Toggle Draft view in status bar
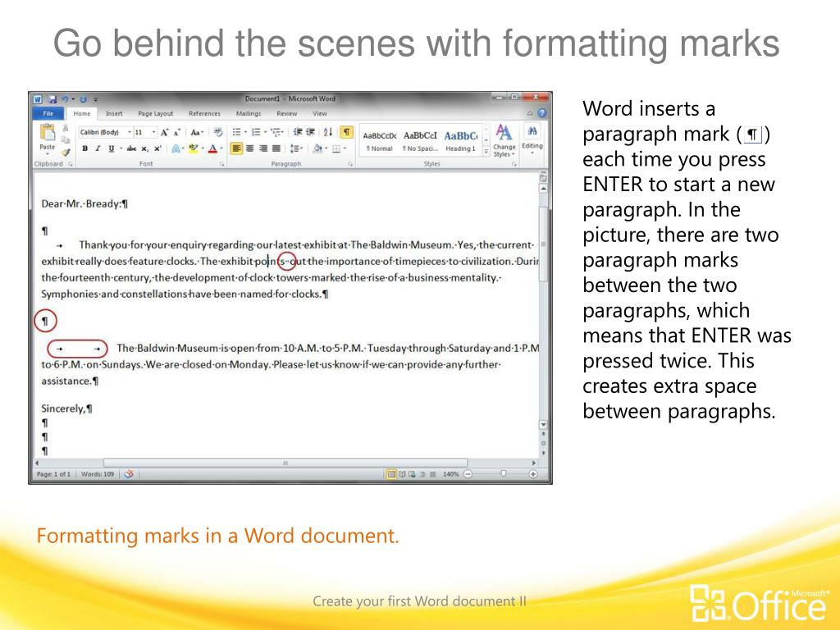The image size is (840, 630). (x=433, y=474)
